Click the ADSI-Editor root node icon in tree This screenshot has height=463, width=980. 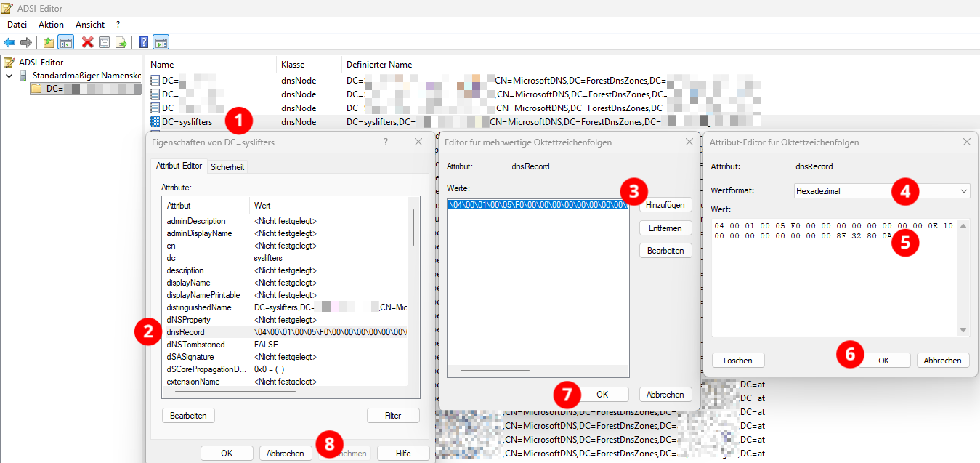tap(9, 63)
